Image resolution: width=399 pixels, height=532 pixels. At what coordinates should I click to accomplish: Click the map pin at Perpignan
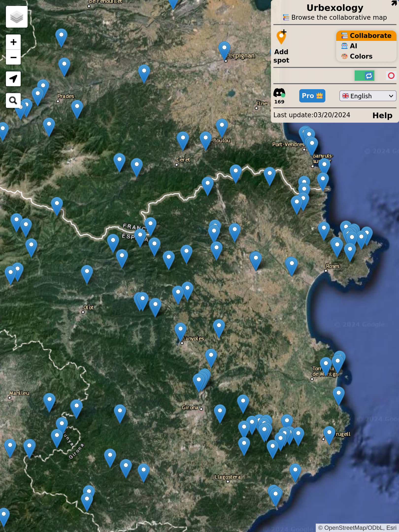click(x=224, y=50)
